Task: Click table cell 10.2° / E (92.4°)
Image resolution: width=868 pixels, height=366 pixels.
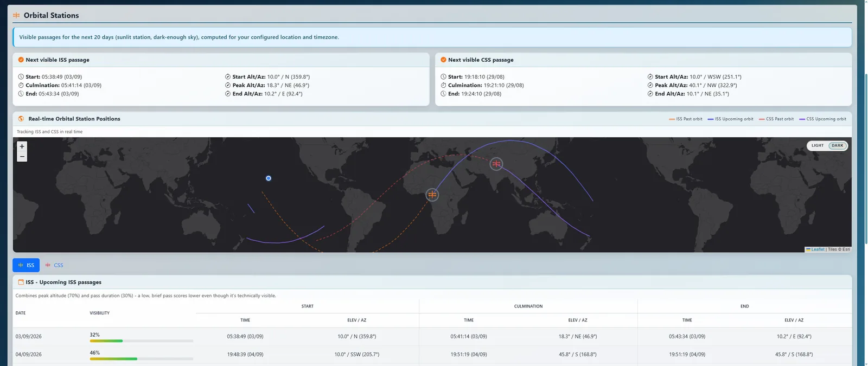Action: coord(794,337)
